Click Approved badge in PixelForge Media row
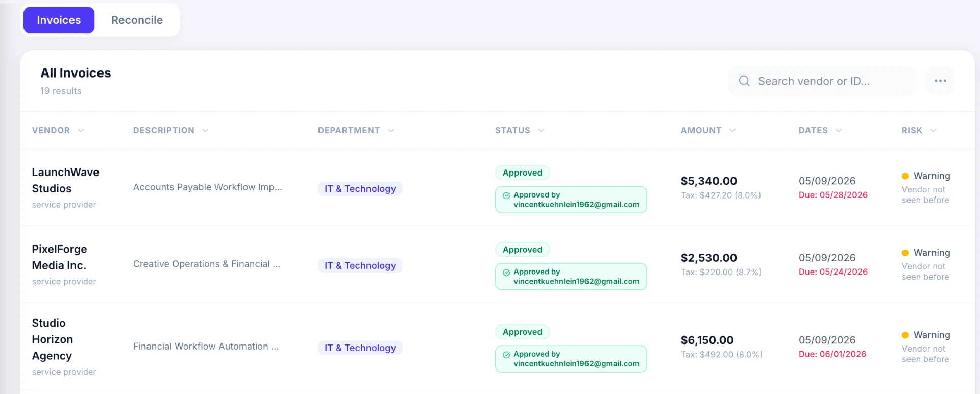The image size is (980, 394). click(x=522, y=250)
